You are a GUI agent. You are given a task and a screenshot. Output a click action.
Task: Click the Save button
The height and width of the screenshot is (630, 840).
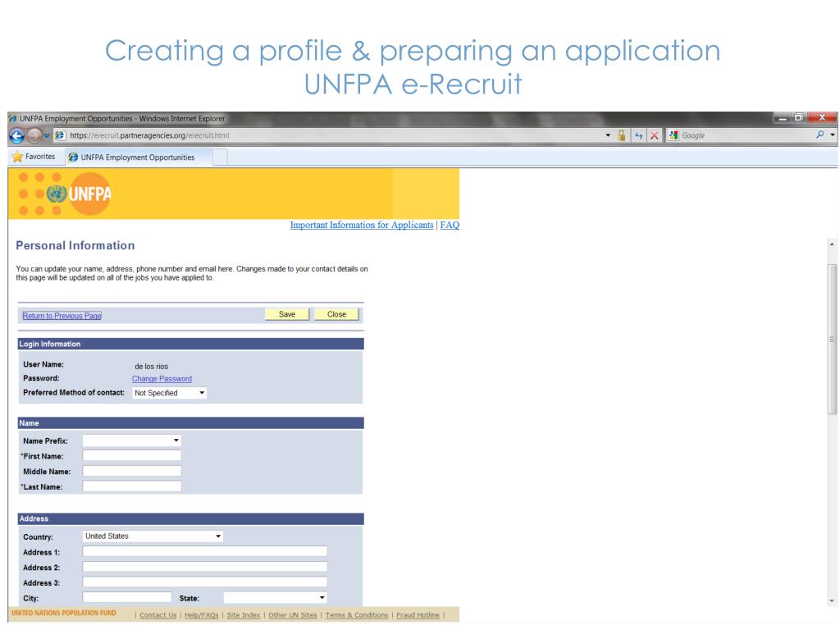tap(286, 314)
